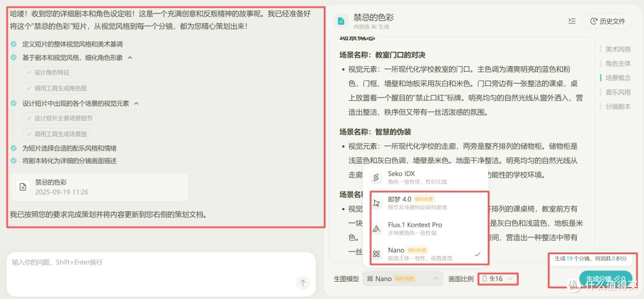
Task: Click the check icon beside 为短片选择合适的配乐风格和情绪
Action: coord(14,148)
